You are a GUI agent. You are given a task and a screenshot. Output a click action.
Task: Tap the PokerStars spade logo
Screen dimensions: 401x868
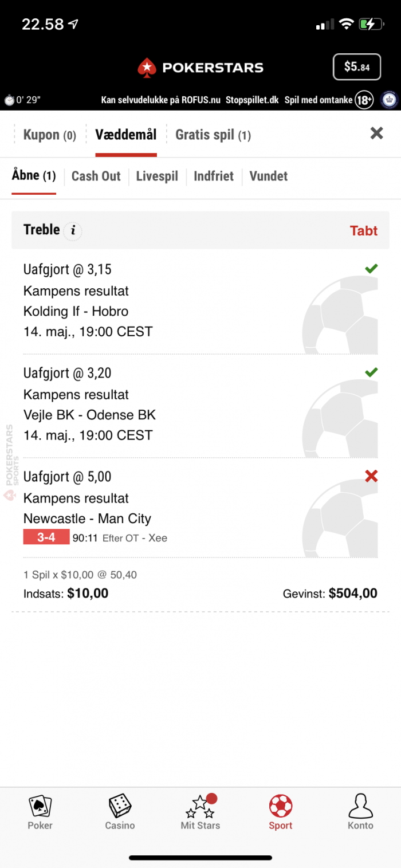pyautogui.click(x=147, y=68)
